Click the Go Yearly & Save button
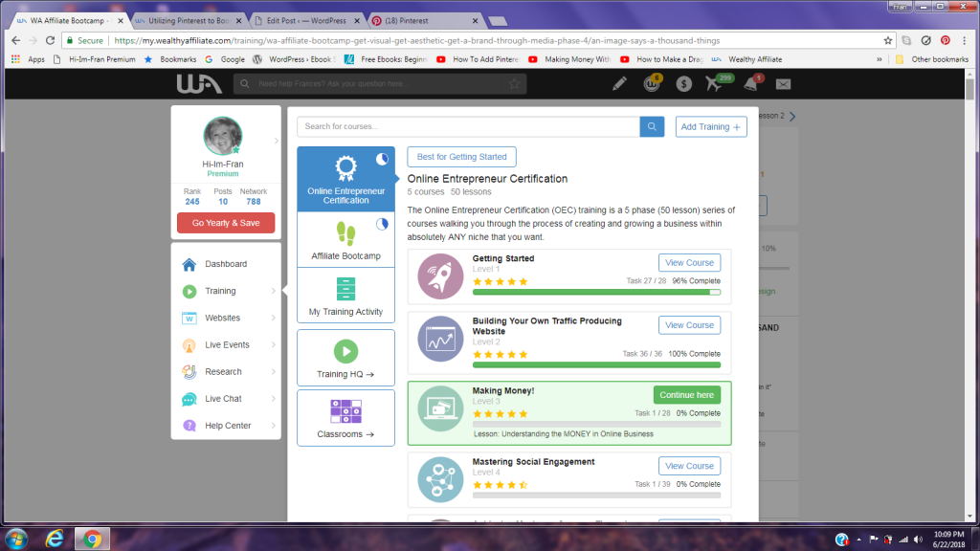980x551 pixels. click(x=226, y=223)
